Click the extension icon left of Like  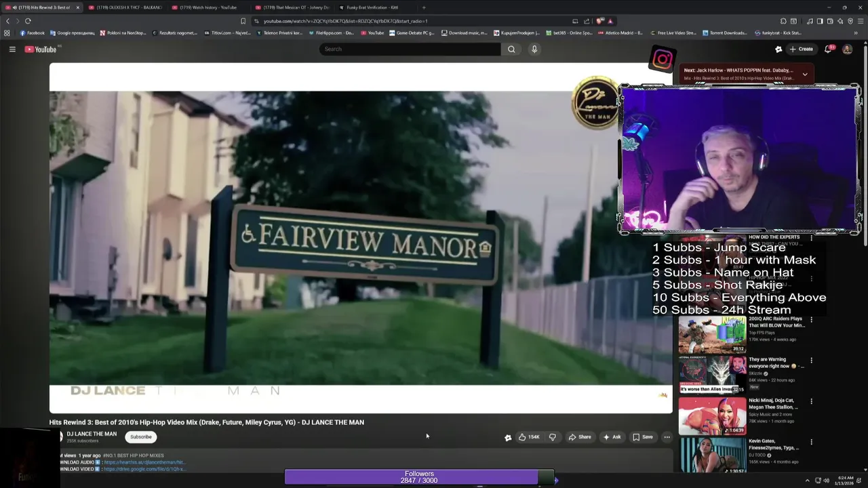point(508,437)
